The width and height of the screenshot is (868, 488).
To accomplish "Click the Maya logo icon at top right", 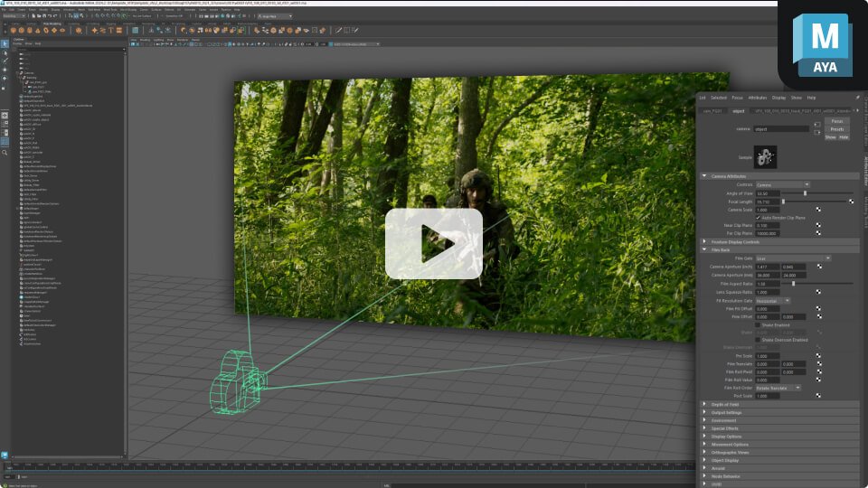I will [x=823, y=44].
